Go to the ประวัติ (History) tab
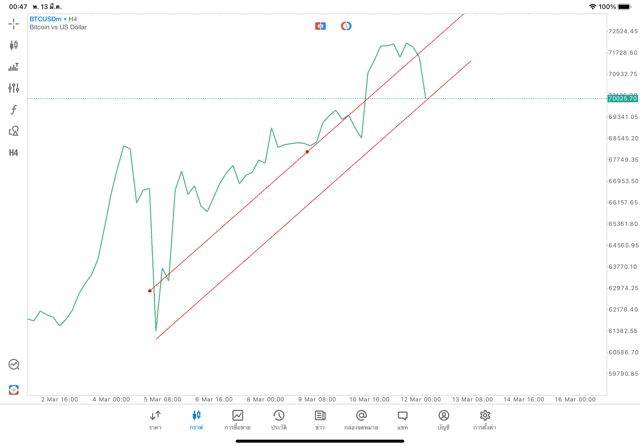This screenshot has width=640, height=447. (278, 420)
